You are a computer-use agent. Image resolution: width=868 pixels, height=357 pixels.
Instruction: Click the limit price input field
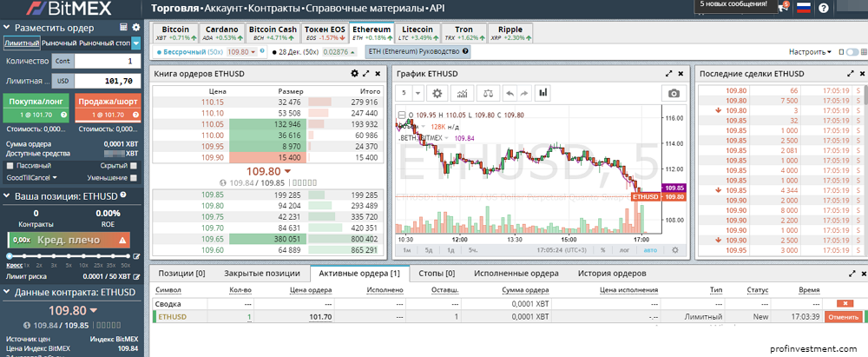point(108,81)
